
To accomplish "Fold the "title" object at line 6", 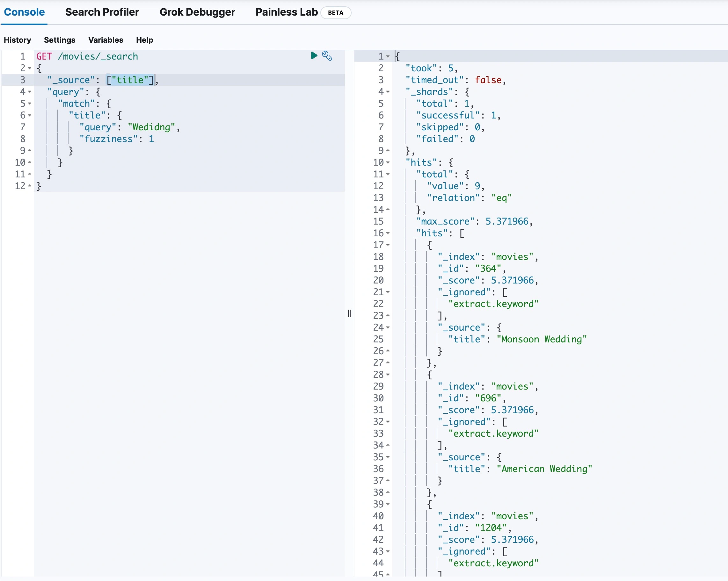I will pyautogui.click(x=30, y=115).
